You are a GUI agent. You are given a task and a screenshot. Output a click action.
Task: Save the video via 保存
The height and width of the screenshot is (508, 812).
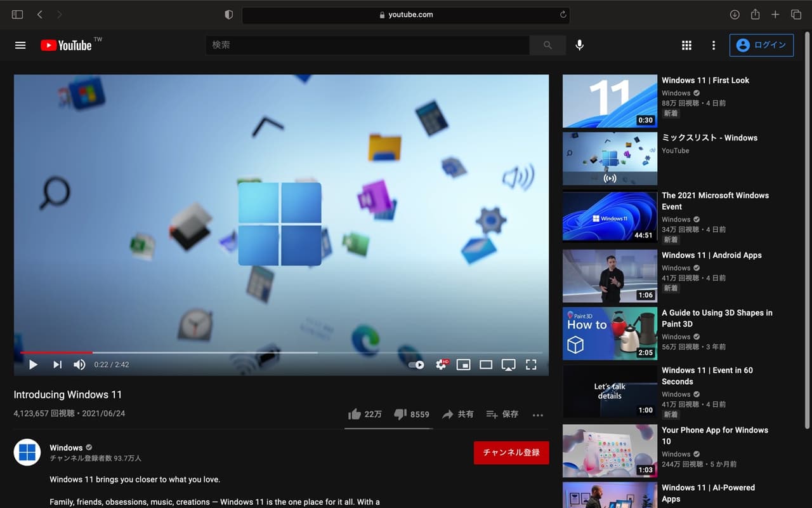(x=502, y=414)
